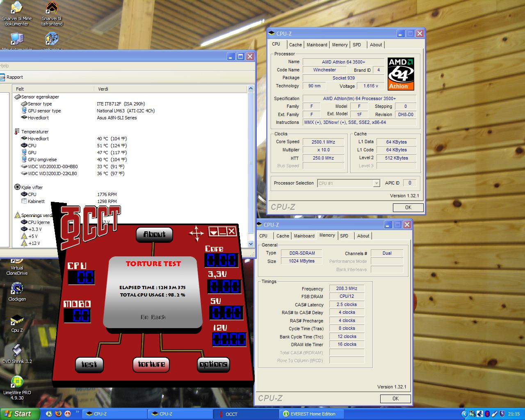Click the taskbar clock showing 21:15
The image size is (525, 420).
pyautogui.click(x=514, y=414)
